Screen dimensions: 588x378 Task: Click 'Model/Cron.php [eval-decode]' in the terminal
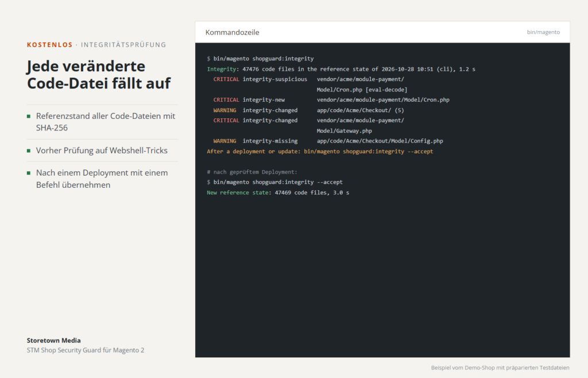[x=362, y=90]
